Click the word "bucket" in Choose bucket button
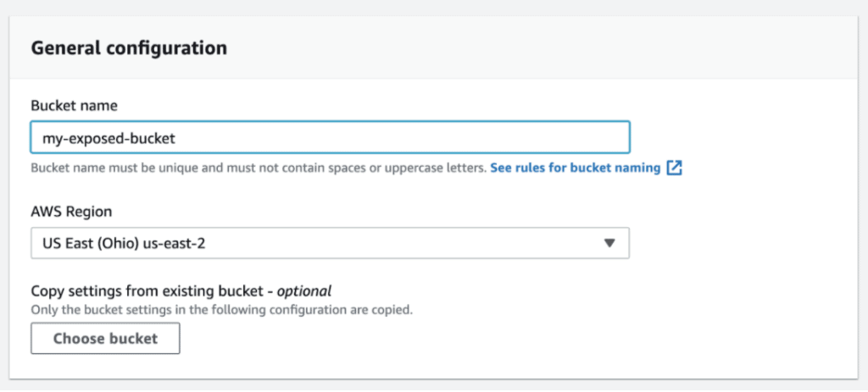The height and width of the screenshot is (392, 868). (x=134, y=339)
